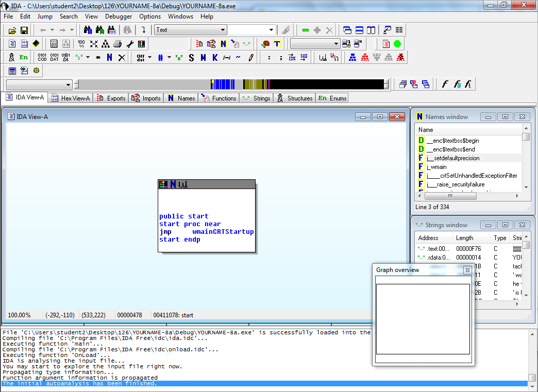The width and height of the screenshot is (538, 392).
Task: Select __enc$textbss$begin in the Names window
Action: pyautogui.click(x=452, y=141)
